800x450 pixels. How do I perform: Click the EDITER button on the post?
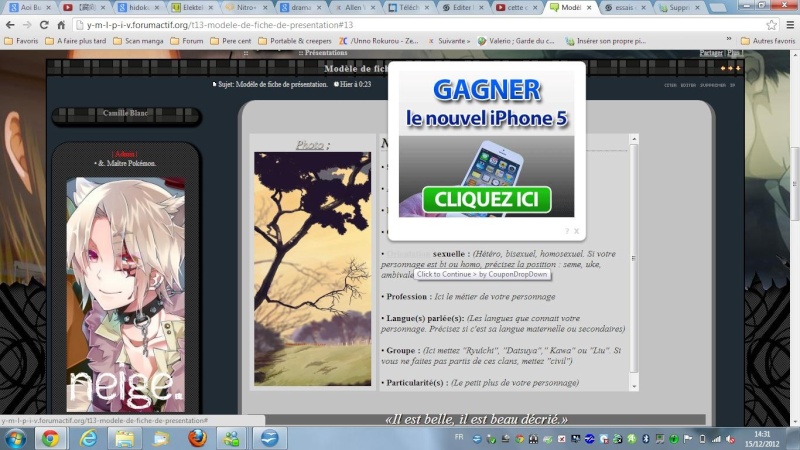coord(688,85)
